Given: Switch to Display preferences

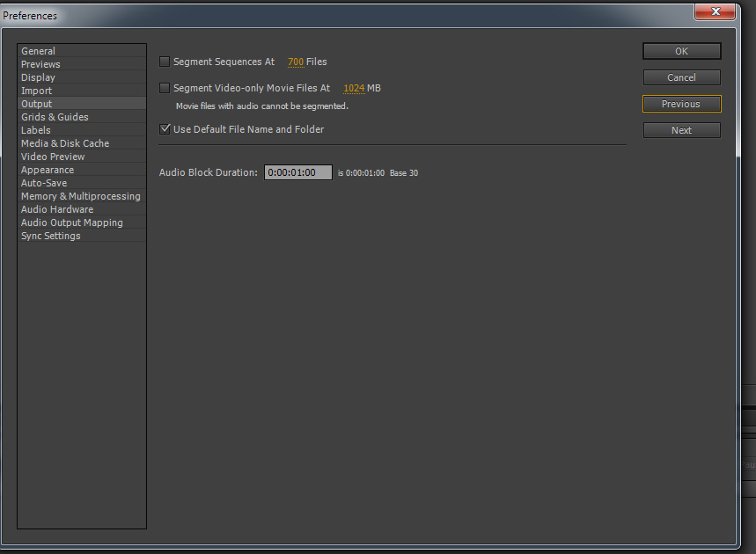Looking at the screenshot, I should coord(82,77).
